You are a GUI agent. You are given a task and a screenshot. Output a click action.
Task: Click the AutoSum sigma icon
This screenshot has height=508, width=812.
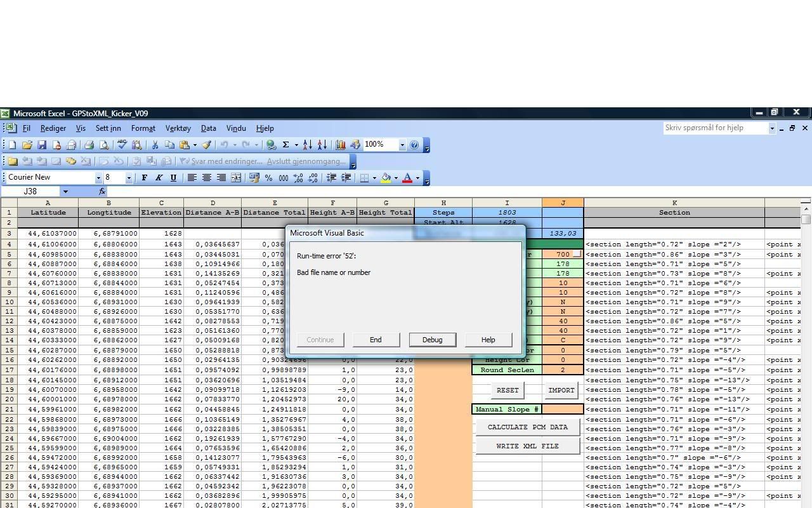[x=285, y=145]
